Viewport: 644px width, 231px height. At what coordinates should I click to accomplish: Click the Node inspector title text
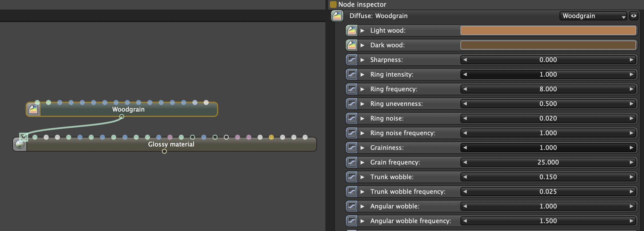[362, 4]
